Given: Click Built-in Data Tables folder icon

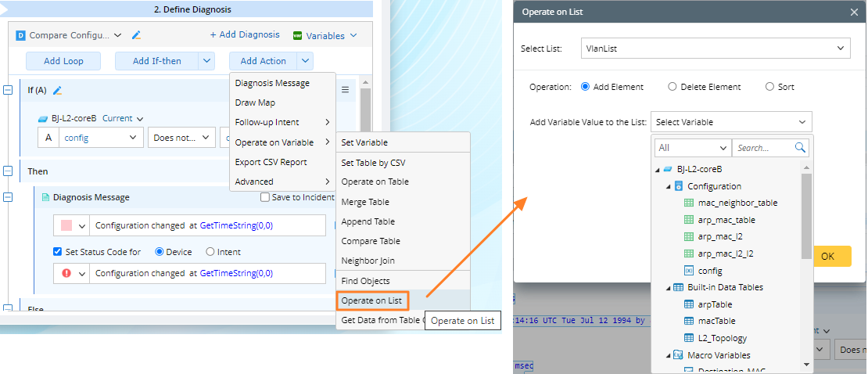Looking at the screenshot, I should (678, 288).
